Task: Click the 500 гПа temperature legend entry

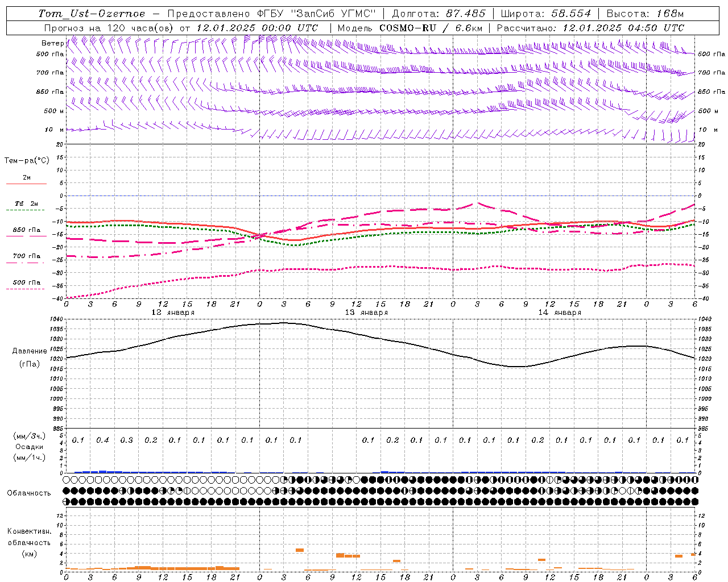Action: point(27,282)
